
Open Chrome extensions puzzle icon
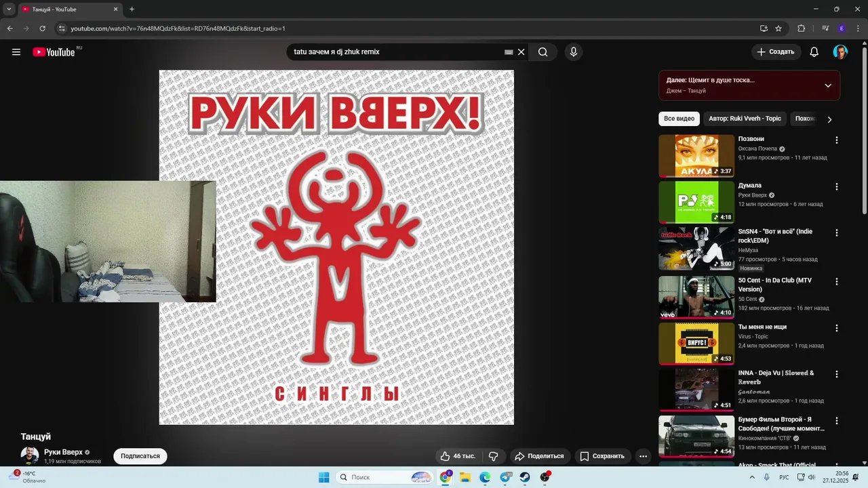[801, 28]
